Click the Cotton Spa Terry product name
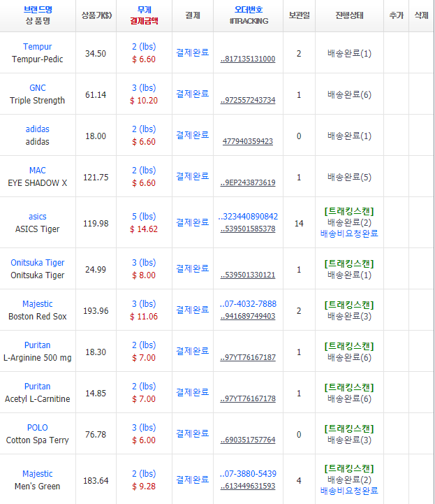This screenshot has width=435, height=504. tap(37, 440)
